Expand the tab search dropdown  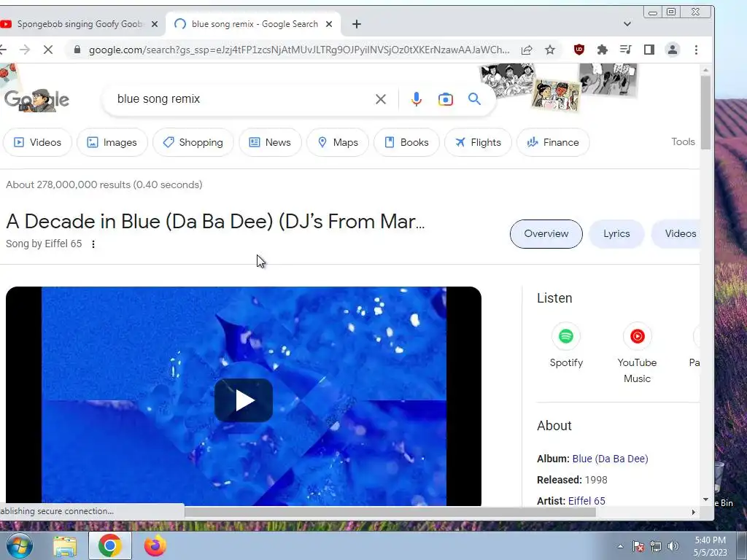pyautogui.click(x=627, y=24)
